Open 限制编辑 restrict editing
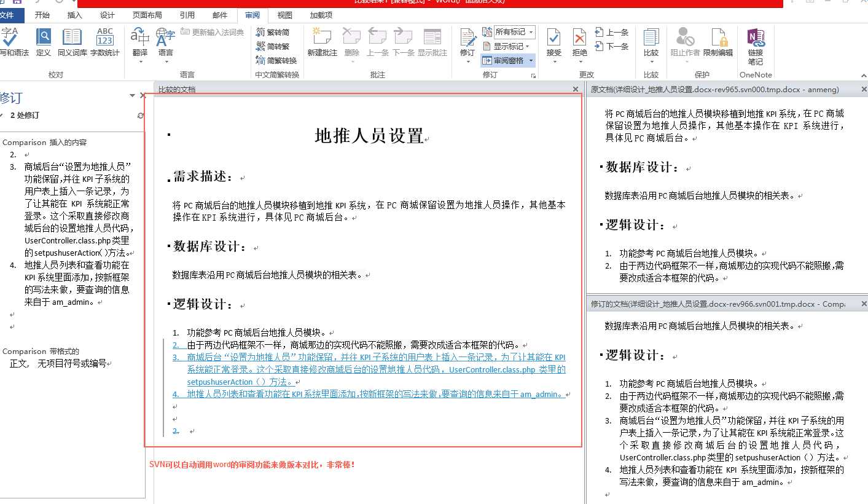 [x=718, y=42]
